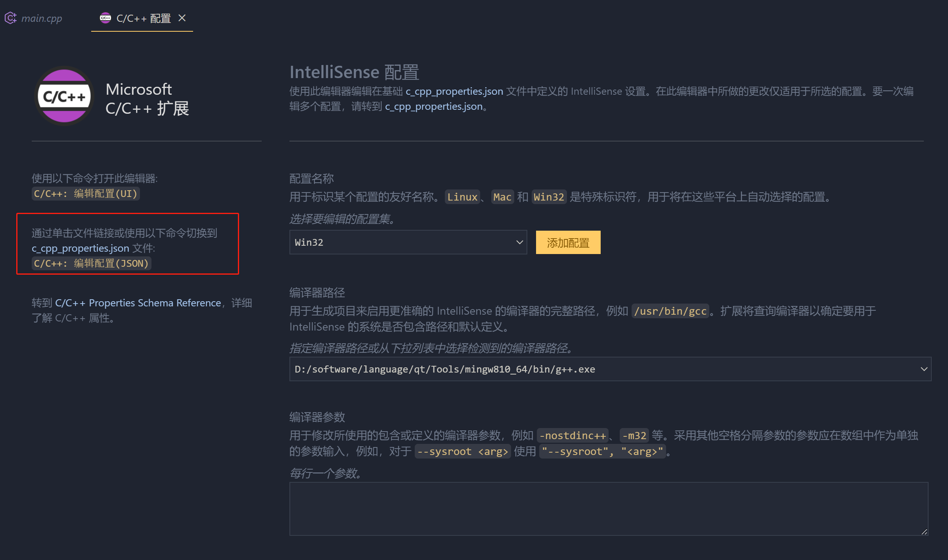Click the 每行一个参数 hint text
This screenshot has width=948, height=560.
click(326, 473)
